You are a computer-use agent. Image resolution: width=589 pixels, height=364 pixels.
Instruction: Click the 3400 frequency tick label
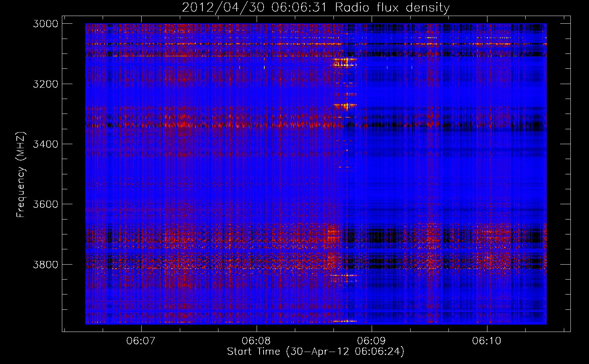point(46,144)
